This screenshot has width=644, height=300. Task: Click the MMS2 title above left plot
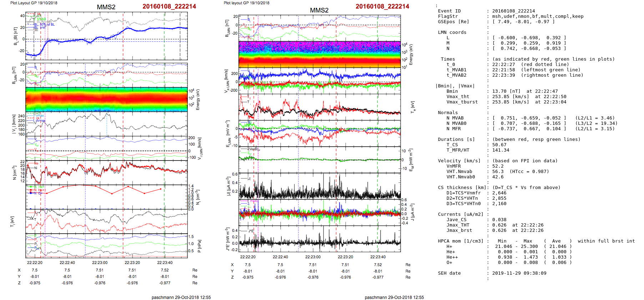point(106,7)
